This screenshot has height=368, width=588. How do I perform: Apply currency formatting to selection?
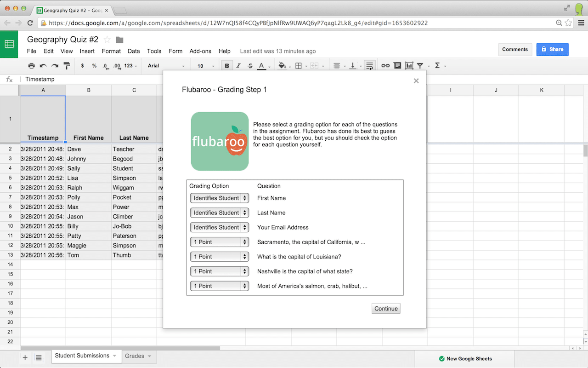83,65
